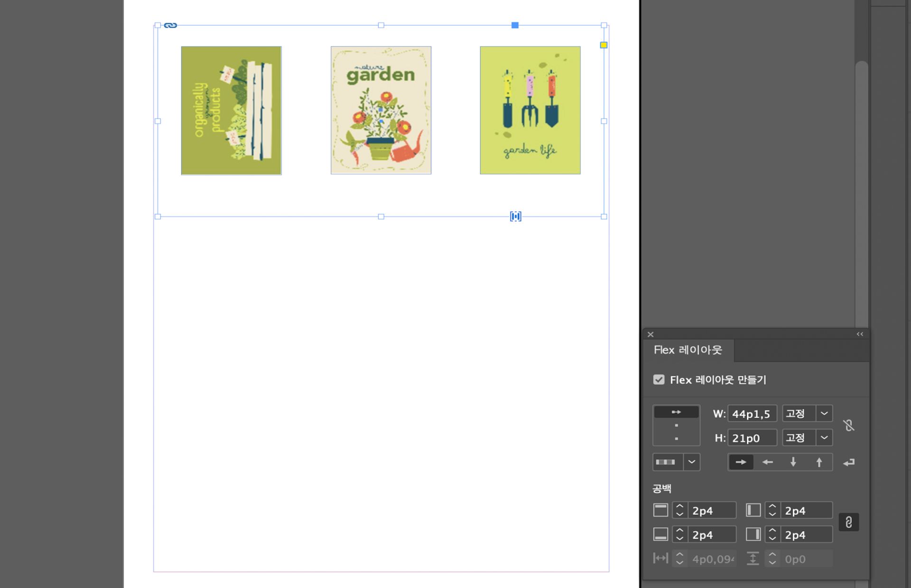The height and width of the screenshot is (588, 911).
Task: Select the nature garden poster thumbnail
Action: 381,110
